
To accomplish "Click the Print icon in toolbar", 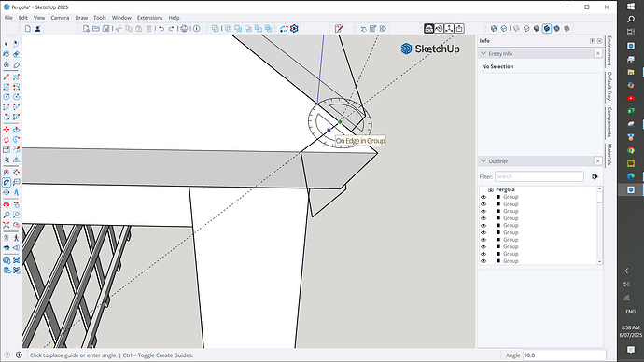I will tap(185, 29).
